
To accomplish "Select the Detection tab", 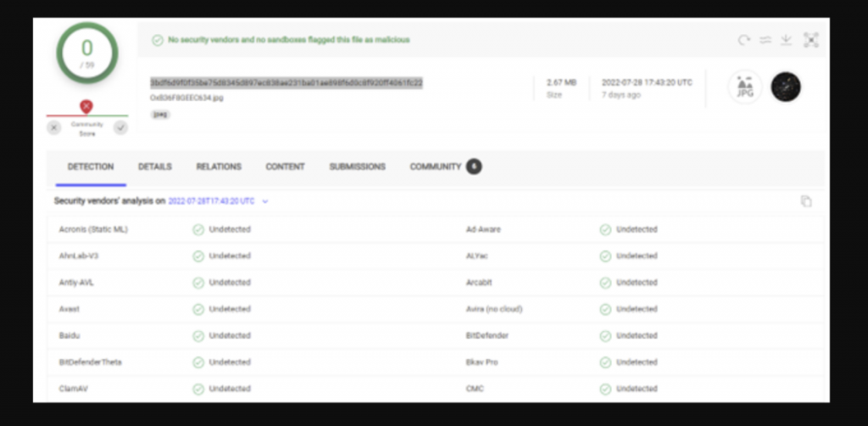I will [91, 166].
